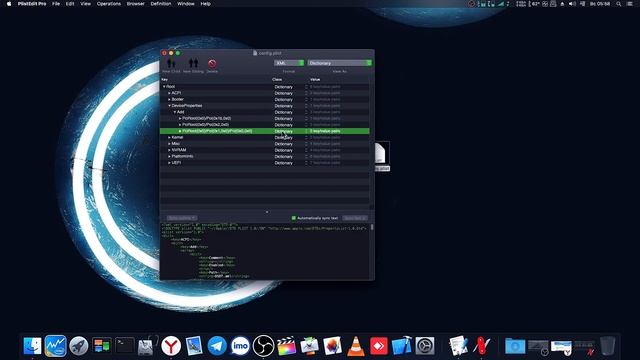This screenshot has width=640, height=360.
Task: Expand the Misc tree node
Action: click(169, 144)
